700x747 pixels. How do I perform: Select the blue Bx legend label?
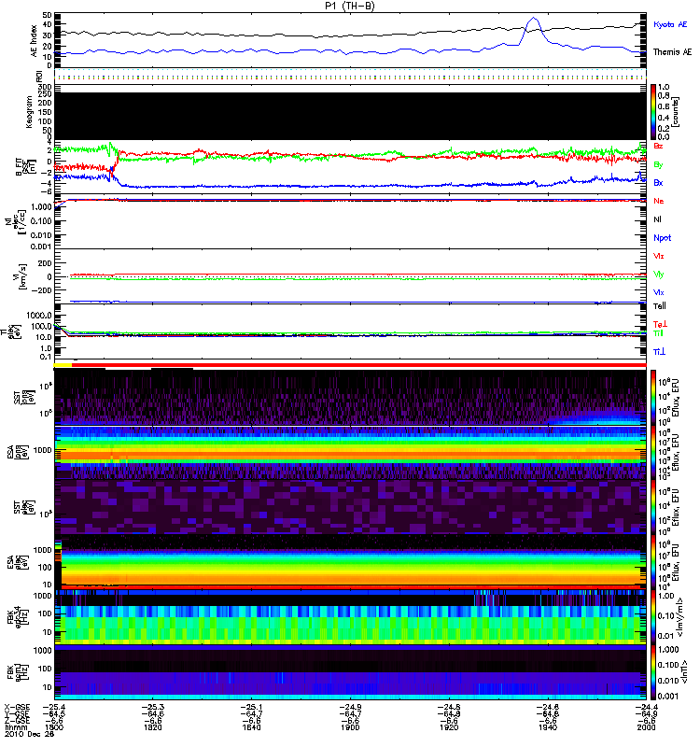coord(658,183)
